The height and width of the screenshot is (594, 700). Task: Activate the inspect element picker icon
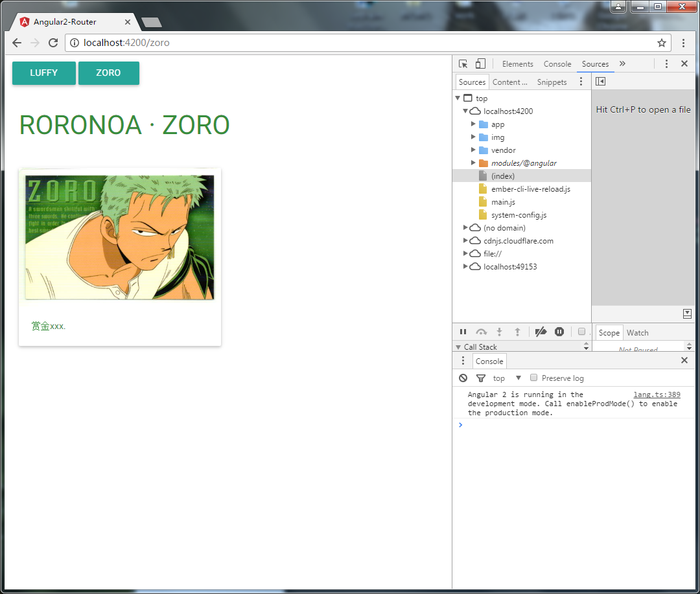[463, 64]
